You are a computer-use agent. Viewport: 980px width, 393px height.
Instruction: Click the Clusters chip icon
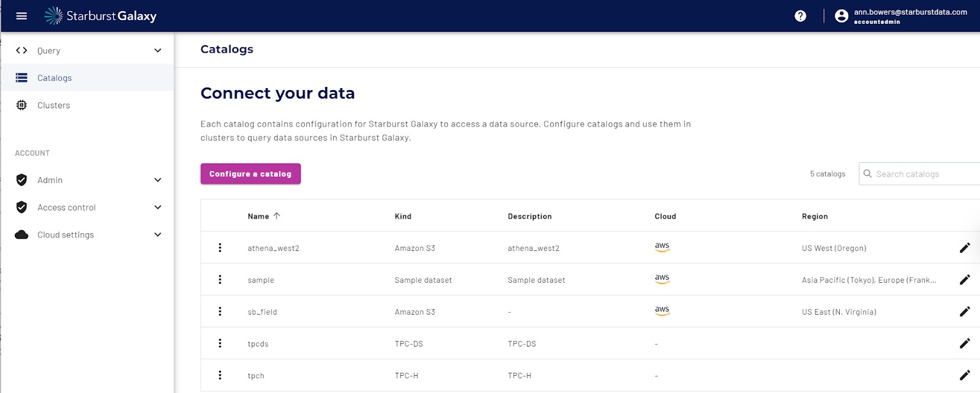(x=21, y=105)
